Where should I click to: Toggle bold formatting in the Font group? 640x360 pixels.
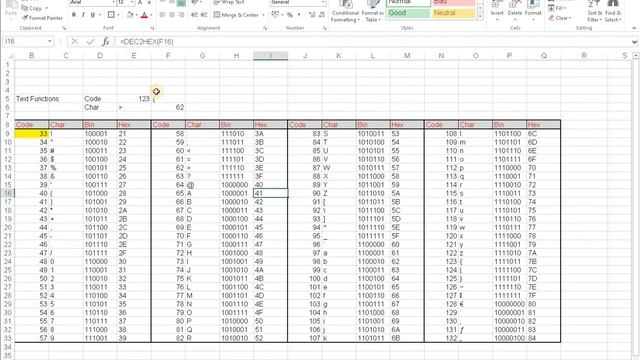point(73,15)
